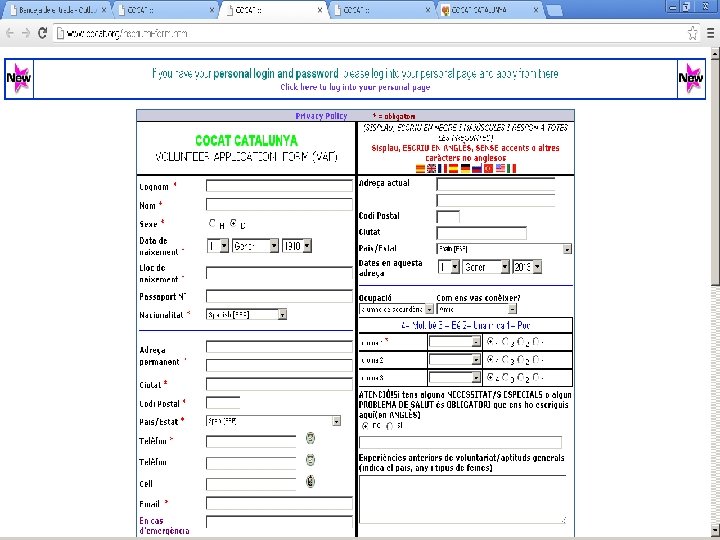Open the birth year dropdown
Viewport: 720px width, 540px height.
tap(297, 246)
